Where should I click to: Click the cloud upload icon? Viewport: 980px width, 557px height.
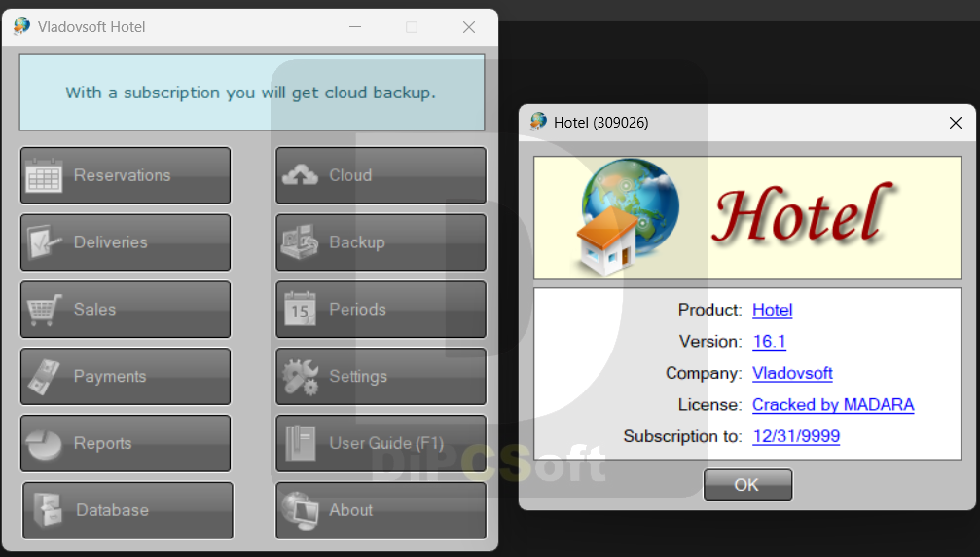[x=300, y=175]
